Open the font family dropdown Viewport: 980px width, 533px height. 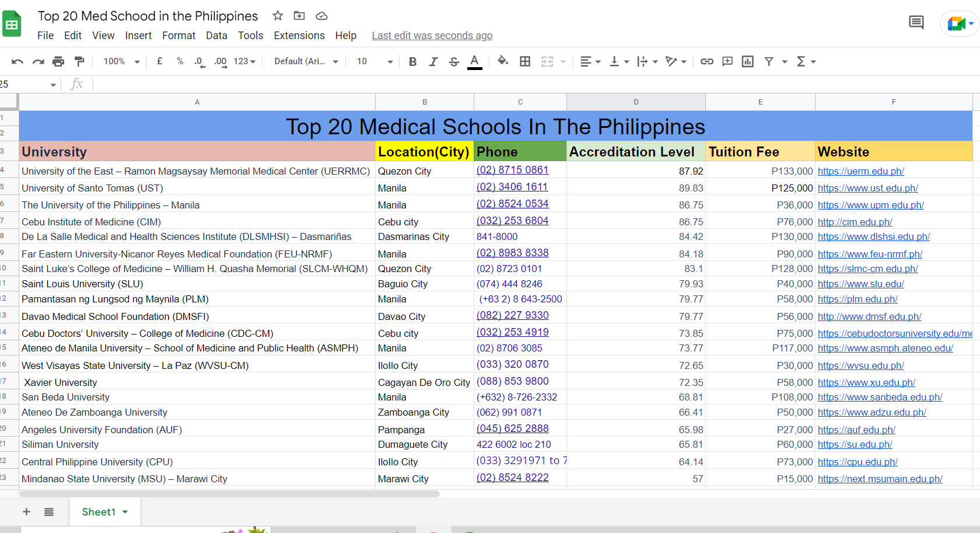pyautogui.click(x=306, y=61)
